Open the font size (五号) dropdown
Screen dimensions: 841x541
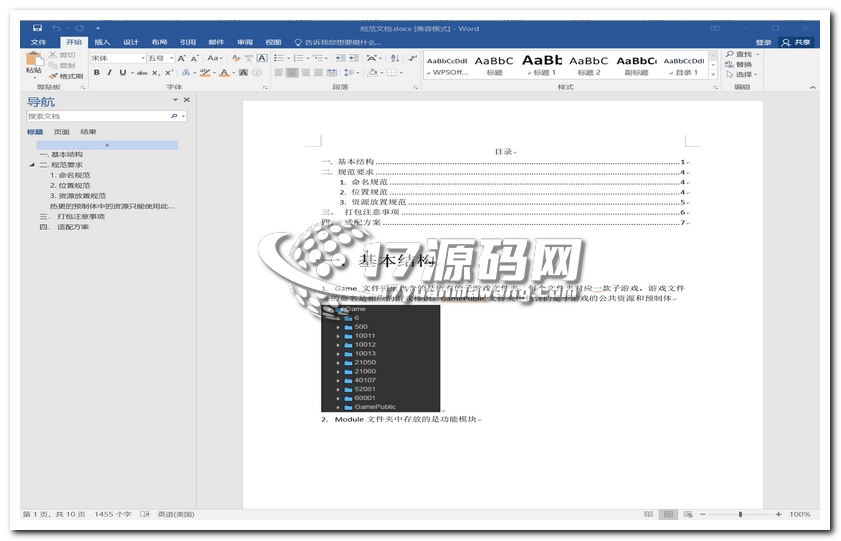click(x=172, y=58)
